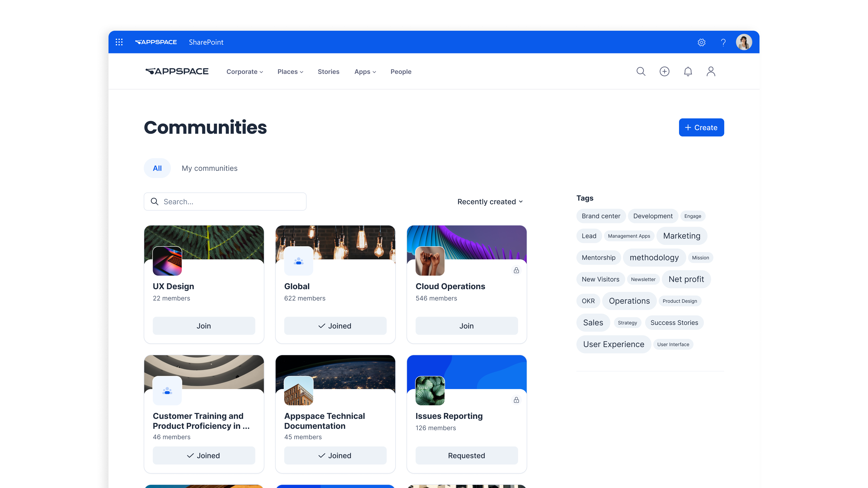Open SharePoint settings gear icon

(x=702, y=42)
